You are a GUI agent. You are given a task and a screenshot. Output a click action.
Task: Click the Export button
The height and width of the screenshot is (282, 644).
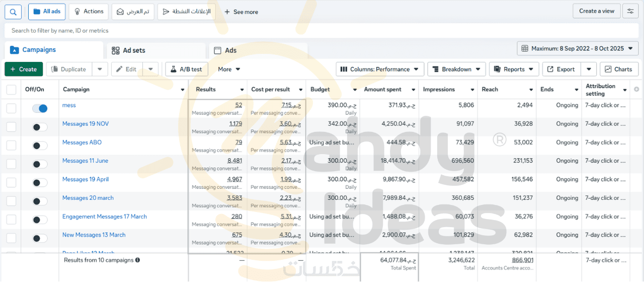tap(561, 69)
